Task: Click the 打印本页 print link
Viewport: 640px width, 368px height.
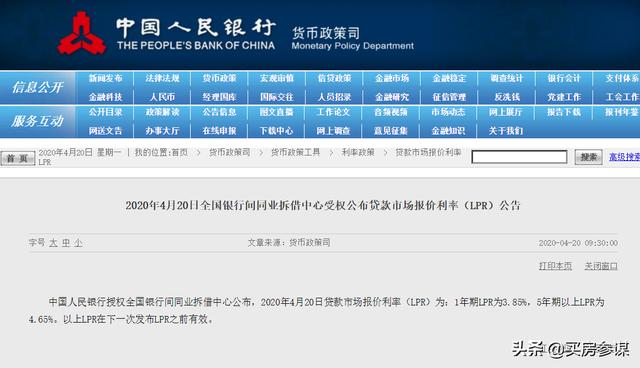Action: 555,266
